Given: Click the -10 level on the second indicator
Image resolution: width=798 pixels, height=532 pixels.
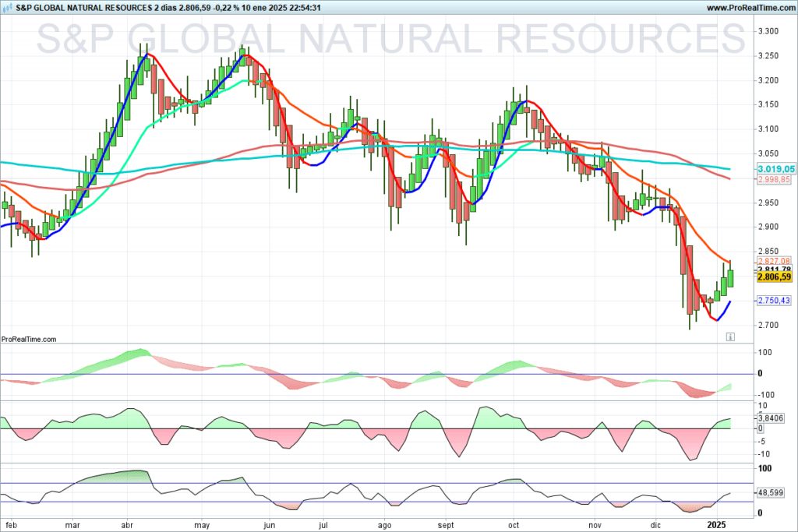Looking at the screenshot, I should 763,454.
